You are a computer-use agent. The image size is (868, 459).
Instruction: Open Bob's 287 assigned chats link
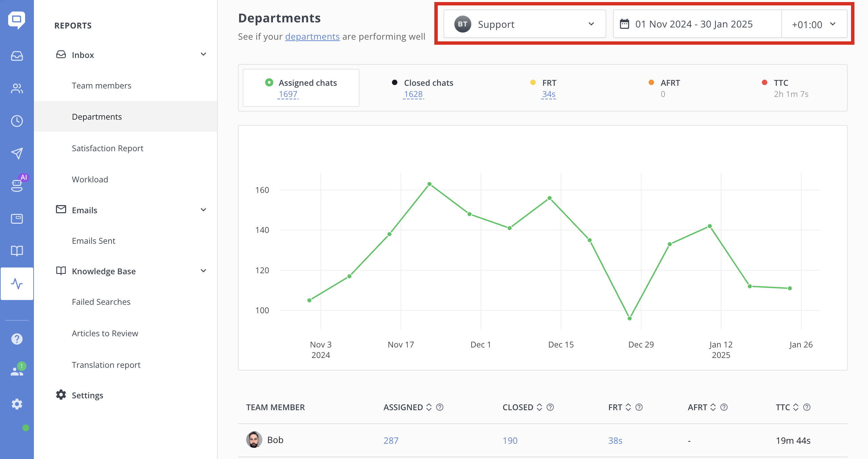391,440
